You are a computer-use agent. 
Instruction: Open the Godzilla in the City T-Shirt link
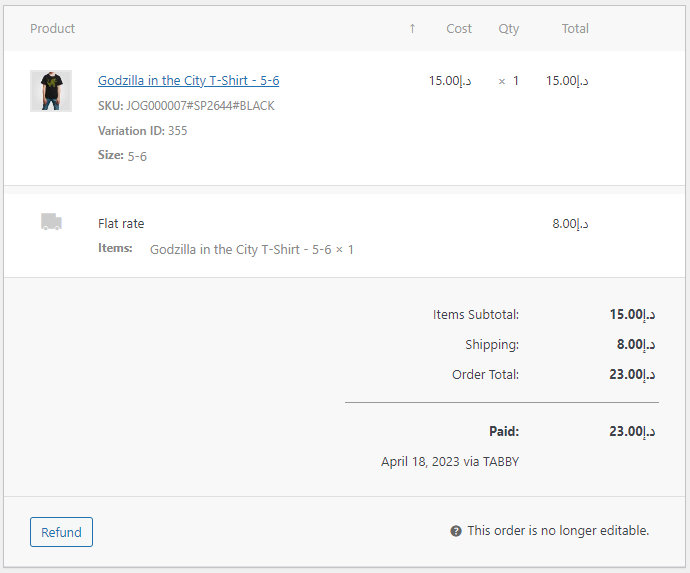[188, 80]
